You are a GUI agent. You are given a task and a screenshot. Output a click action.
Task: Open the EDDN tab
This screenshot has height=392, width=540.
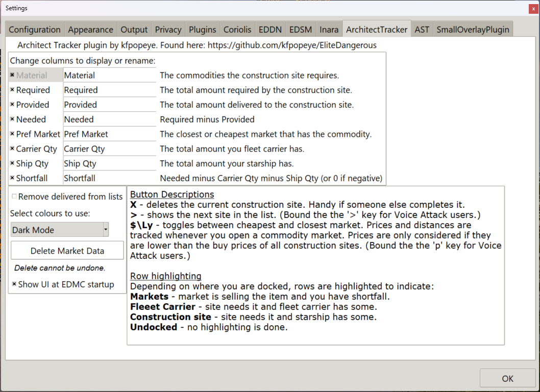270,30
